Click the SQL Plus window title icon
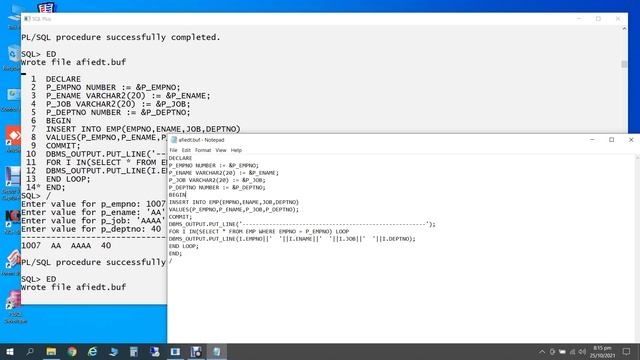 (27, 19)
